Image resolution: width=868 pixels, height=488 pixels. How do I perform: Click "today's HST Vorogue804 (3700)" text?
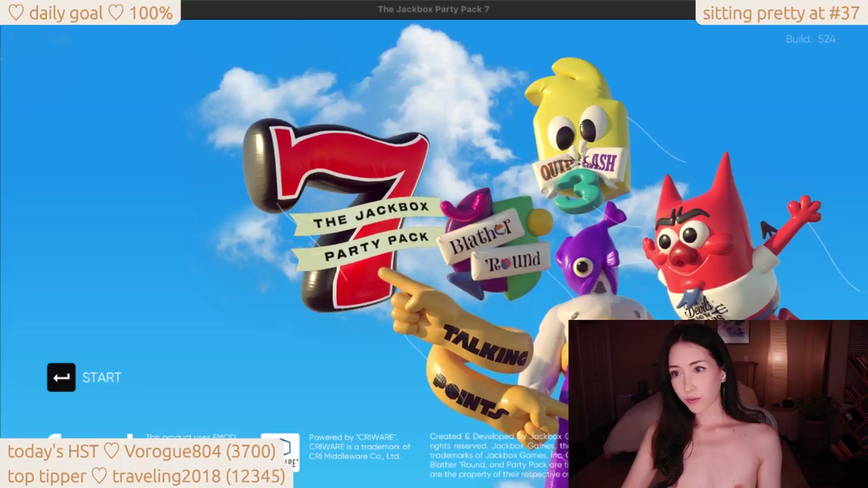pyautogui.click(x=142, y=451)
